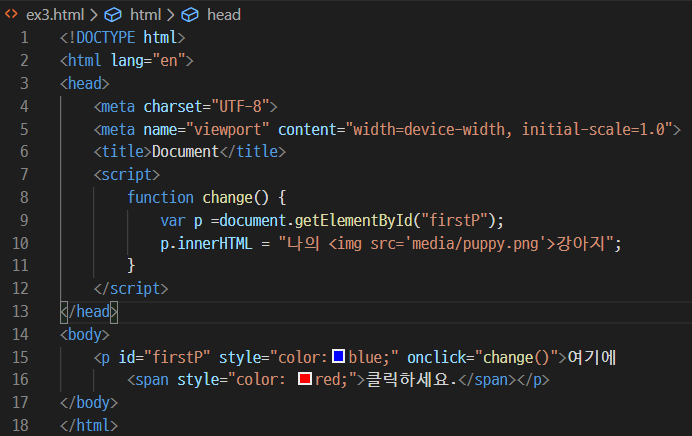
Task: Expand the chevron after ex3.html
Action: (94, 15)
